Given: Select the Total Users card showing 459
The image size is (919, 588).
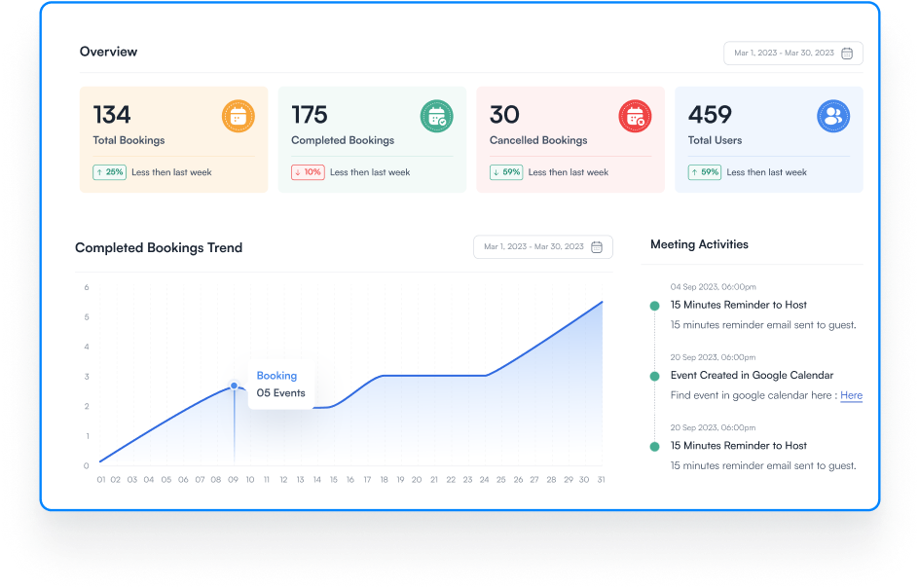Looking at the screenshot, I should coord(768,139).
